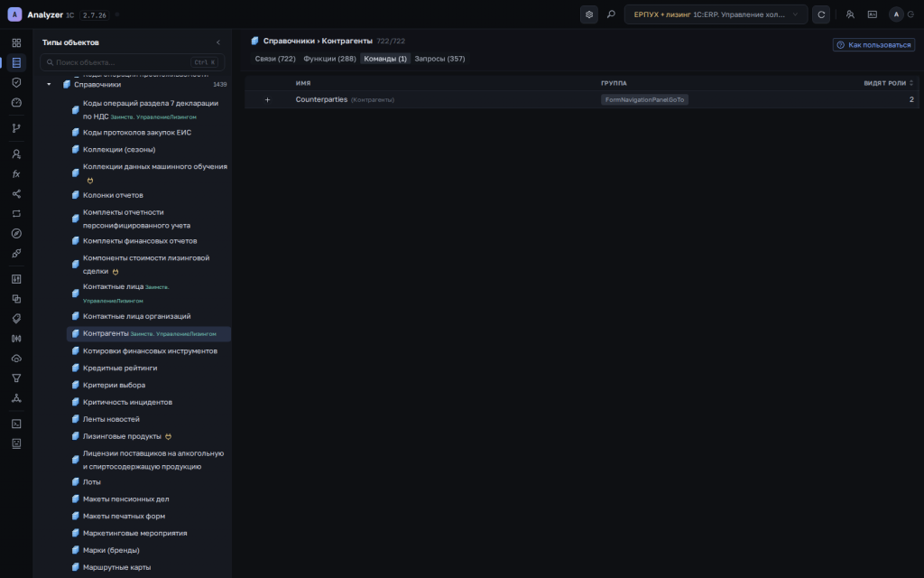Select Критерии выбора in the tree

[x=114, y=385]
